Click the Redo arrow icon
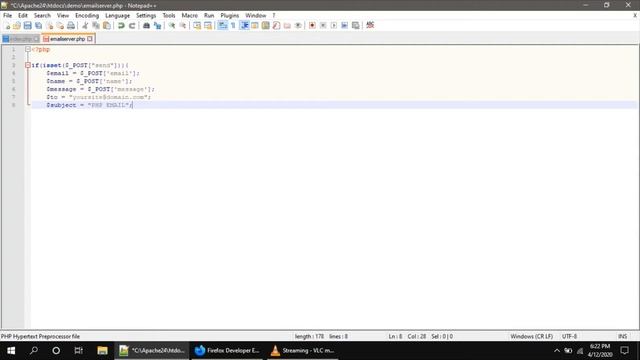The image size is (640, 360). [x=132, y=26]
